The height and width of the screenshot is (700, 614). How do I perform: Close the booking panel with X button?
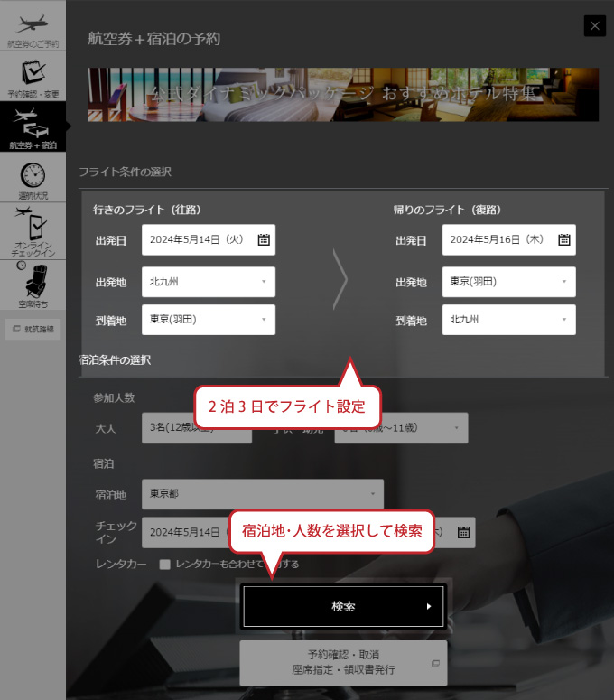[x=594, y=26]
